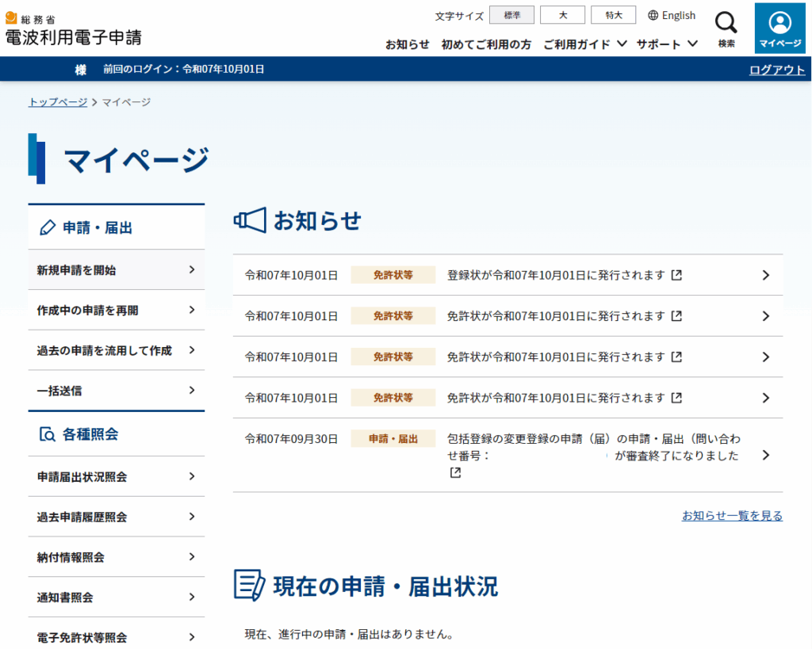Click arrow on the 登録状 notice row
The width and height of the screenshot is (812, 649).
pyautogui.click(x=765, y=275)
